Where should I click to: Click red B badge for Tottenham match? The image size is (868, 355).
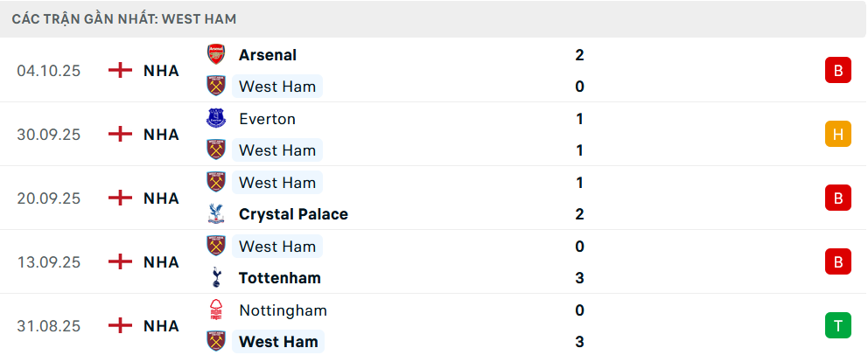(837, 261)
